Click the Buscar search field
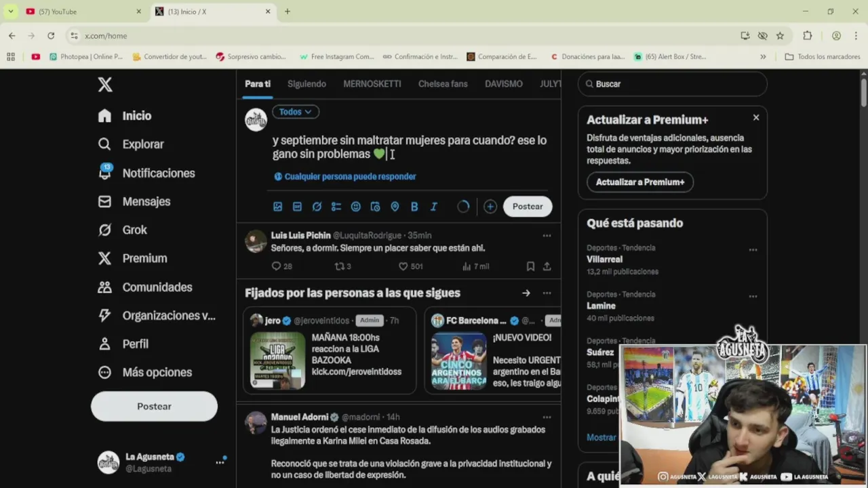 (x=673, y=84)
